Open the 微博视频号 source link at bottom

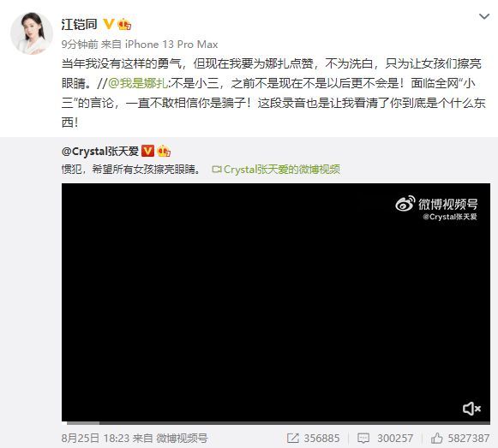tap(182, 439)
